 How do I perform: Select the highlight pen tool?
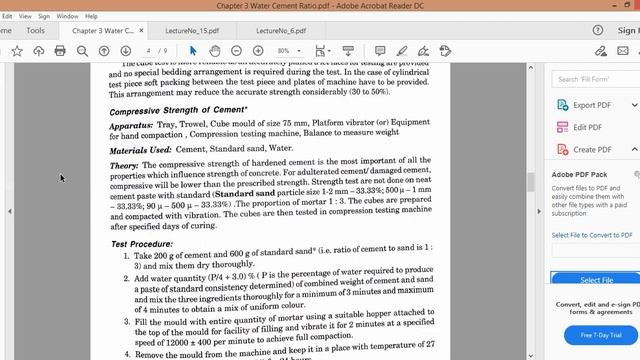pyautogui.click(x=402, y=51)
